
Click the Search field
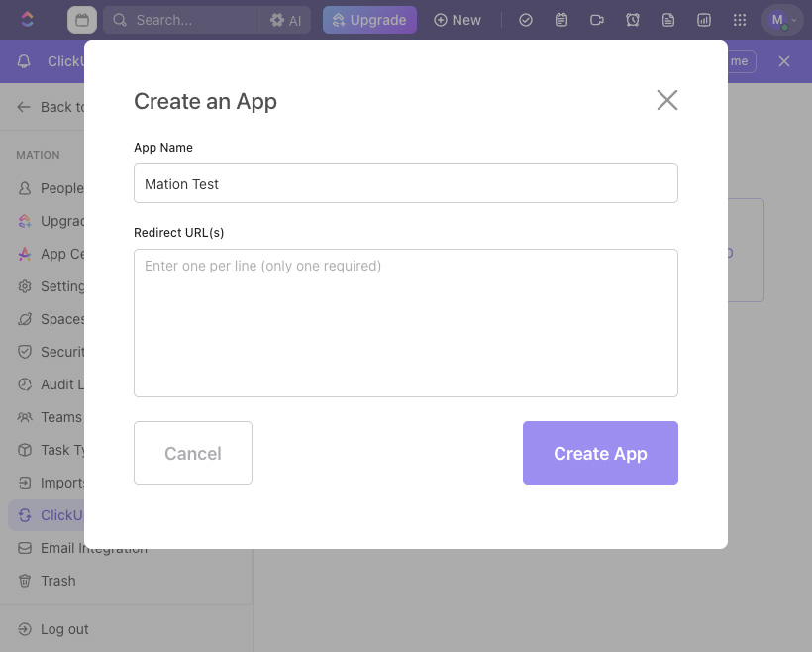pyautogui.click(x=181, y=20)
